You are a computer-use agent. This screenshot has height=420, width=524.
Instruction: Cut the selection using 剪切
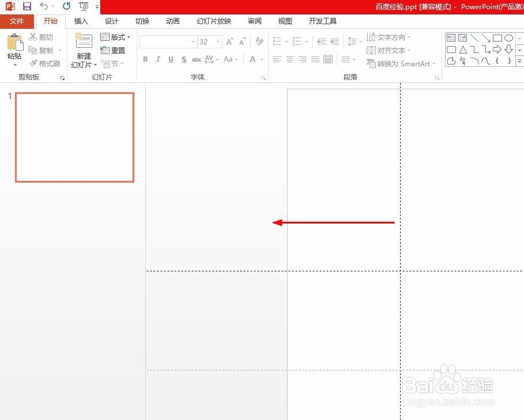pos(40,36)
